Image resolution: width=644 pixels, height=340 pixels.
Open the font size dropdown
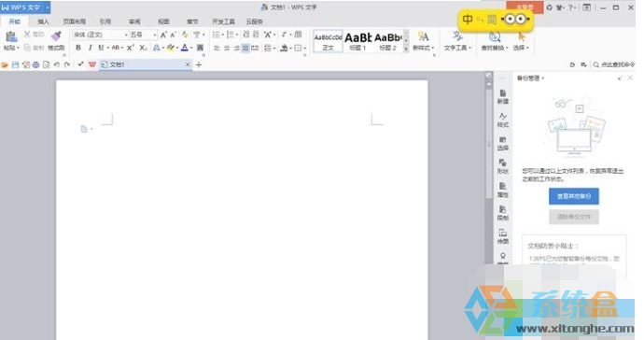click(x=155, y=35)
